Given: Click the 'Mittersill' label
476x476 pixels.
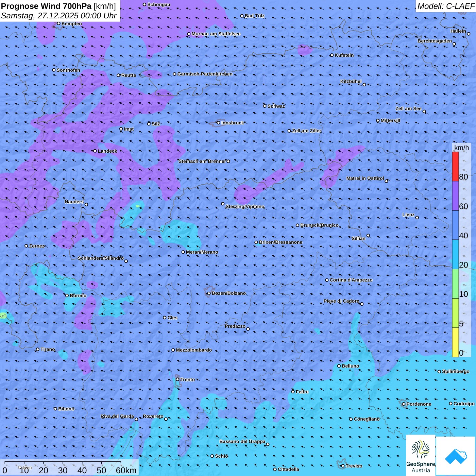Looking at the screenshot, I should (390, 120).
